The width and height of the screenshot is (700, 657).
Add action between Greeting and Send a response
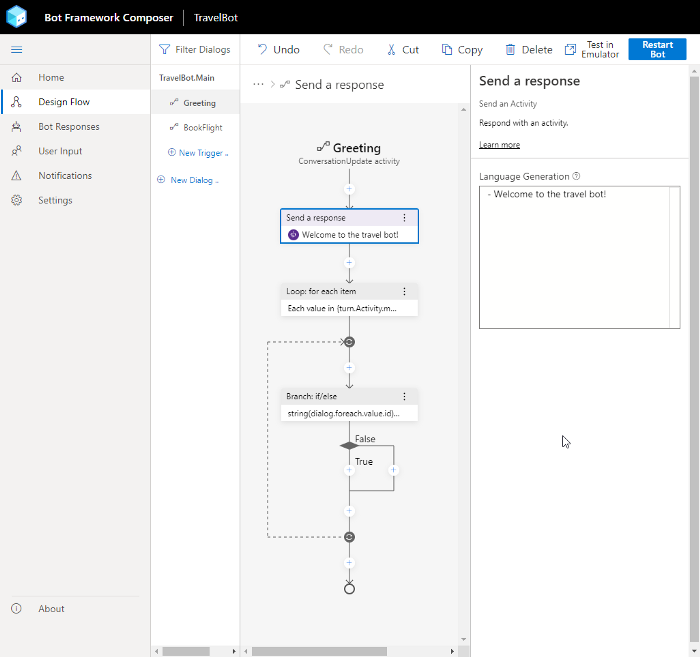(x=349, y=189)
